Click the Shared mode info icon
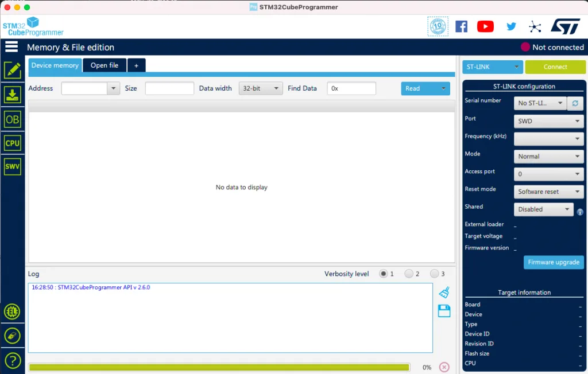Image resolution: width=588 pixels, height=374 pixels. tap(580, 212)
